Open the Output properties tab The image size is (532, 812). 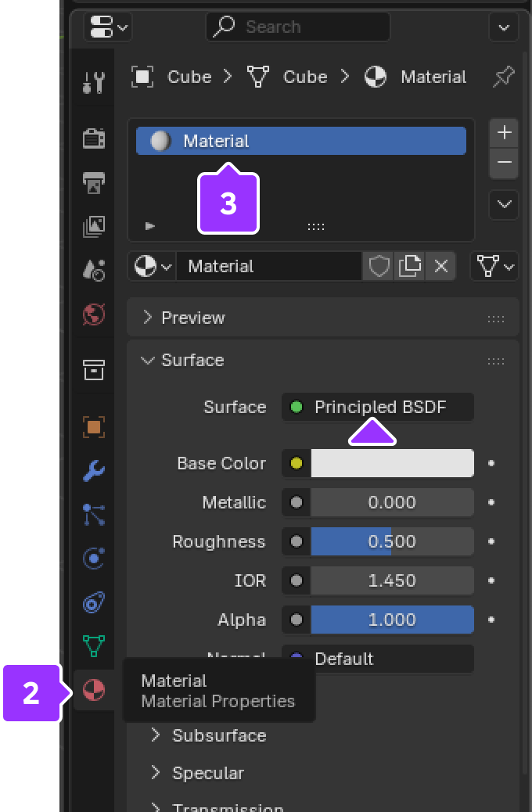(94, 183)
